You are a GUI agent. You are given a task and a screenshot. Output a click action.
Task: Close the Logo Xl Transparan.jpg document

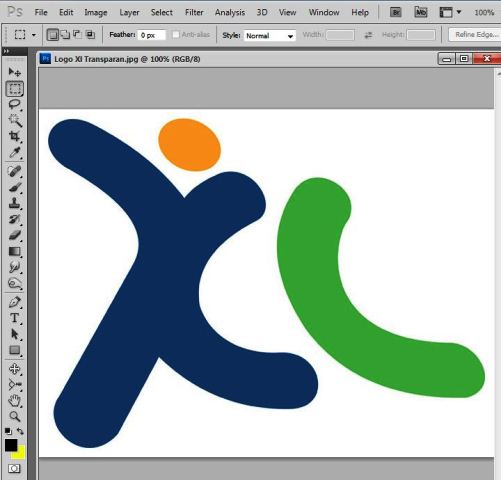487,59
